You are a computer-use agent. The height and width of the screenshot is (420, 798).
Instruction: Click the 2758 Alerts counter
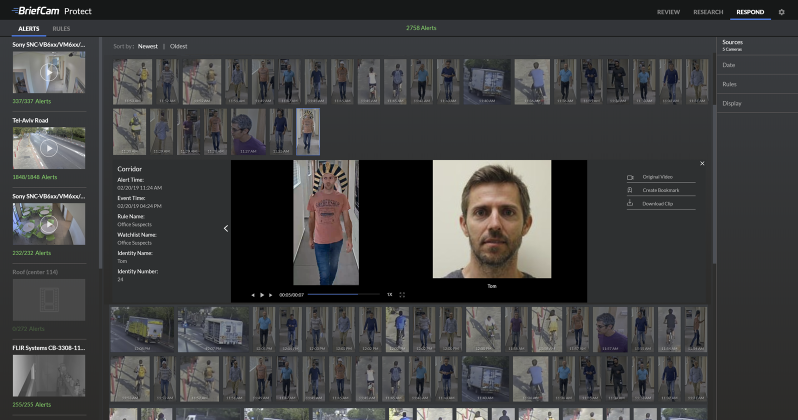(x=421, y=28)
